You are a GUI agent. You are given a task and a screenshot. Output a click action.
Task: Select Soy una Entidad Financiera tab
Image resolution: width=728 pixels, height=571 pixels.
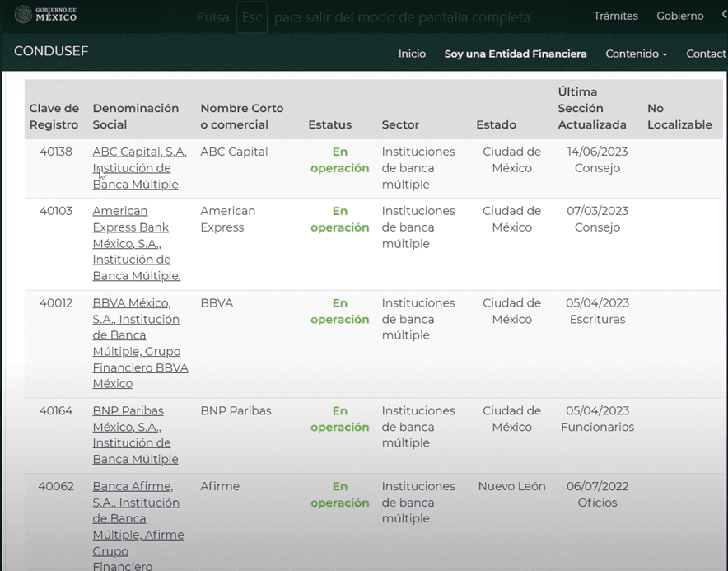coord(516,54)
